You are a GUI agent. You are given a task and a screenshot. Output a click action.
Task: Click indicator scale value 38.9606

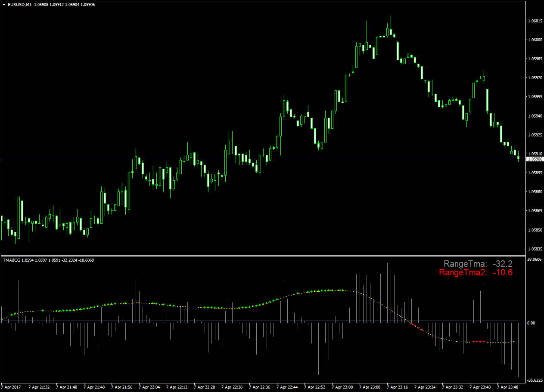coord(535,259)
